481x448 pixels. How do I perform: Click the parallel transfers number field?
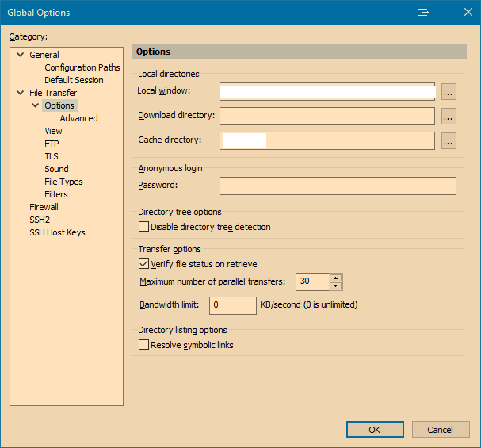312,281
